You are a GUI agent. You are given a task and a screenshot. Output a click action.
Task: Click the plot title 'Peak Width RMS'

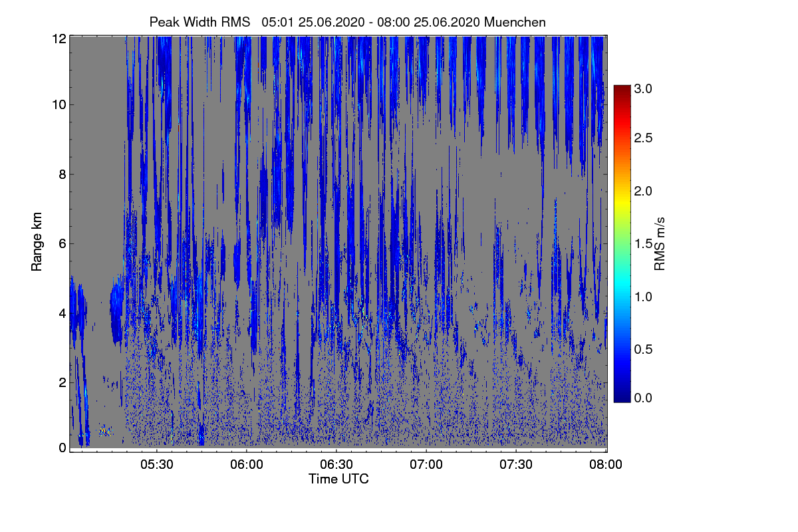201,22
